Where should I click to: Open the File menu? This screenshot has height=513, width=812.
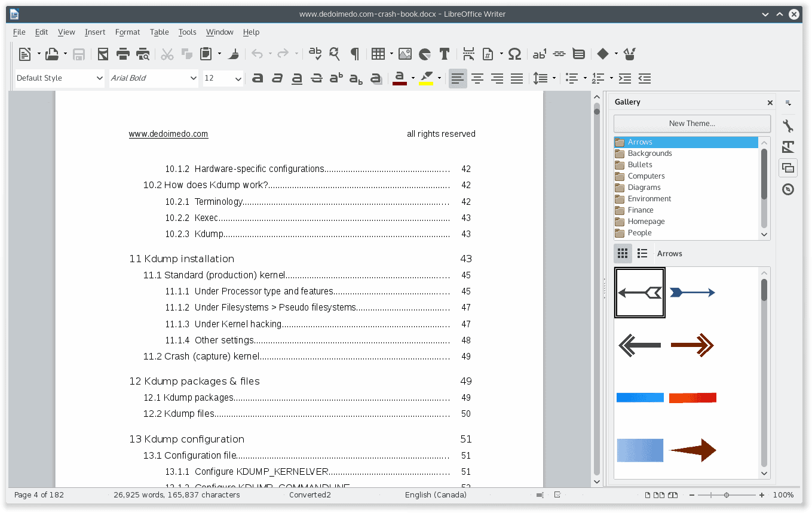(19, 32)
